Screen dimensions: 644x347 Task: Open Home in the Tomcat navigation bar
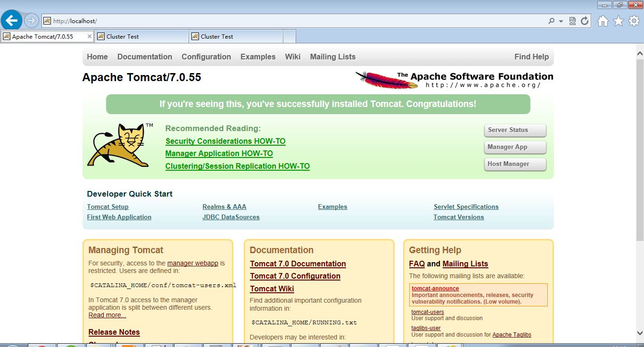[97, 57]
